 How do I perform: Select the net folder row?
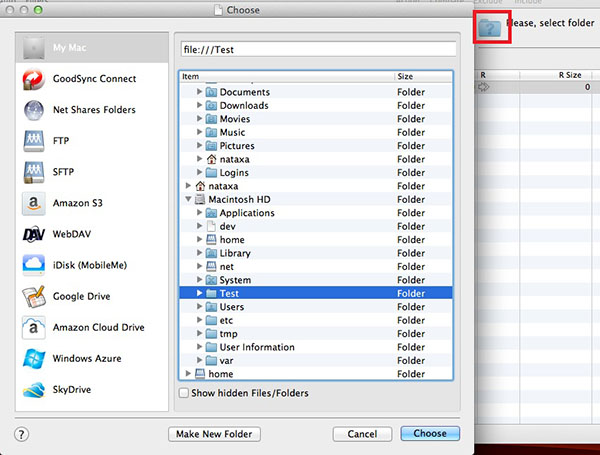pos(316,267)
